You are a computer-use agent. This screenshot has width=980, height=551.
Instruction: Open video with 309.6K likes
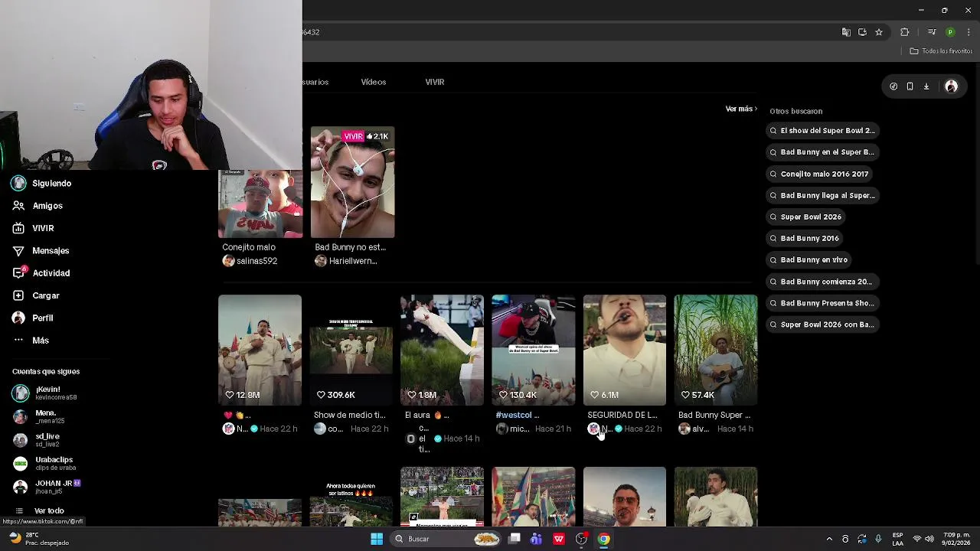tap(351, 350)
